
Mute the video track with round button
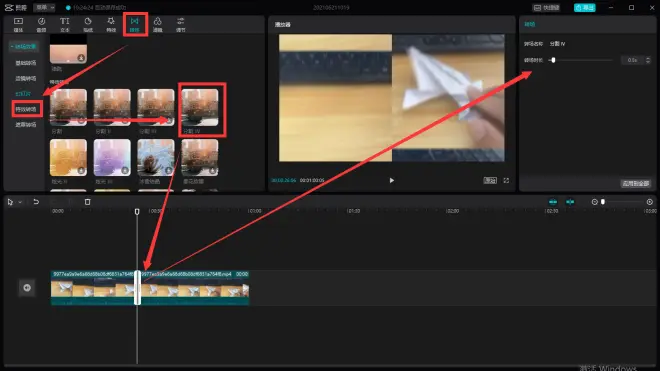coord(27,288)
